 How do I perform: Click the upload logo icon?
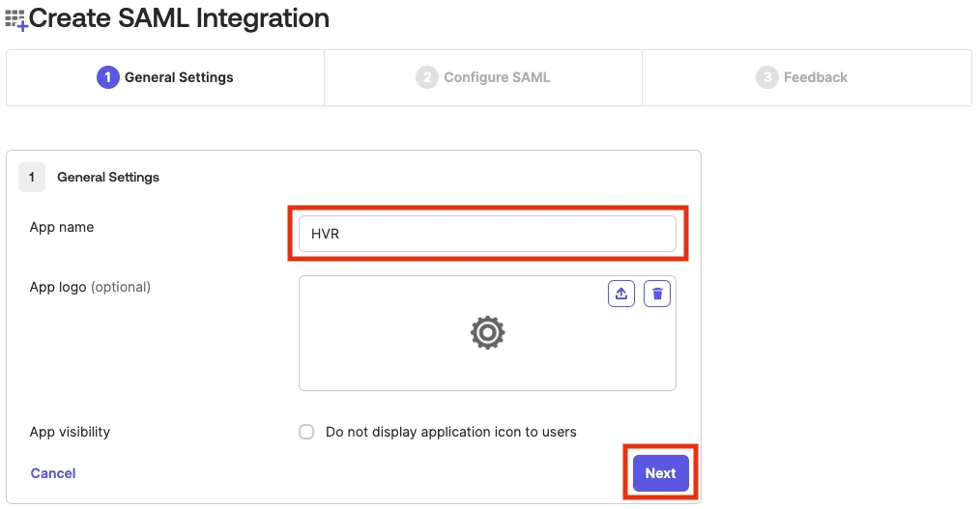click(621, 294)
